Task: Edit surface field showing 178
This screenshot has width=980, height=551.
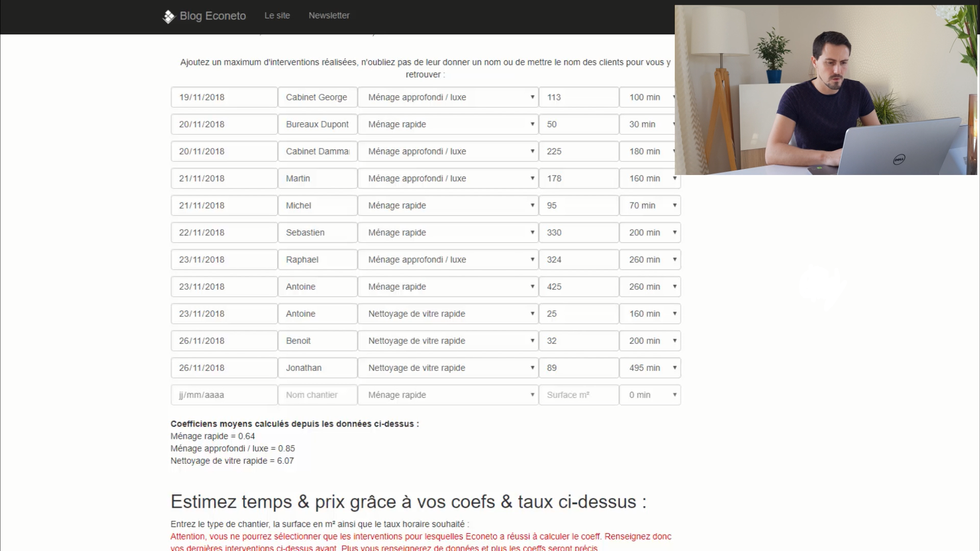Action: 579,178
